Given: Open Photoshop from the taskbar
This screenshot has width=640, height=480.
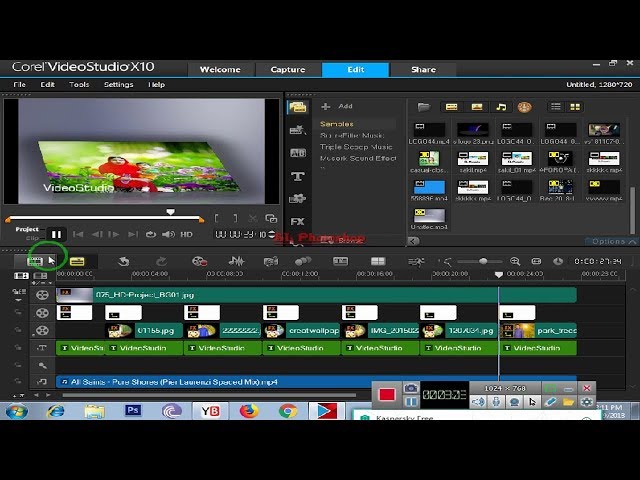Looking at the screenshot, I should click(133, 411).
